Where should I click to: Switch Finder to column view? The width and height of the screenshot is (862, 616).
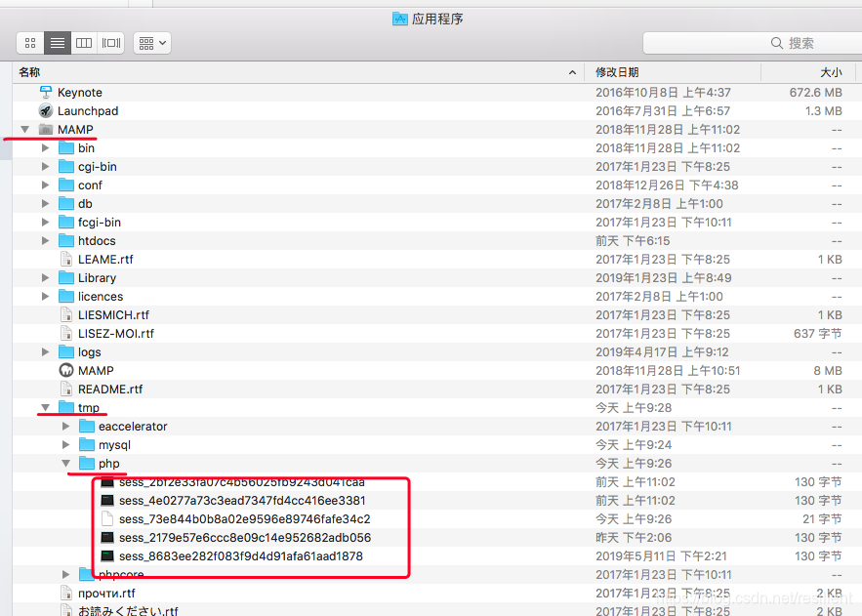[x=84, y=43]
